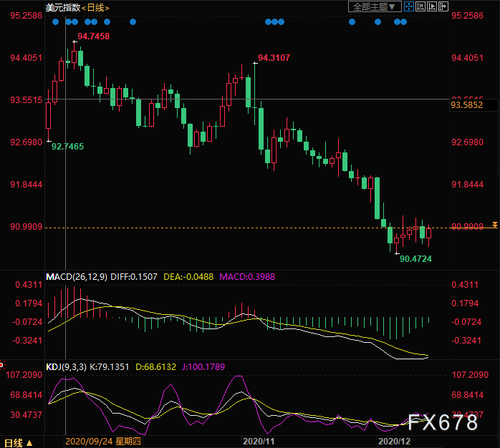Click the 92.7465 low price annotation
The image size is (500, 448).
click(x=67, y=147)
